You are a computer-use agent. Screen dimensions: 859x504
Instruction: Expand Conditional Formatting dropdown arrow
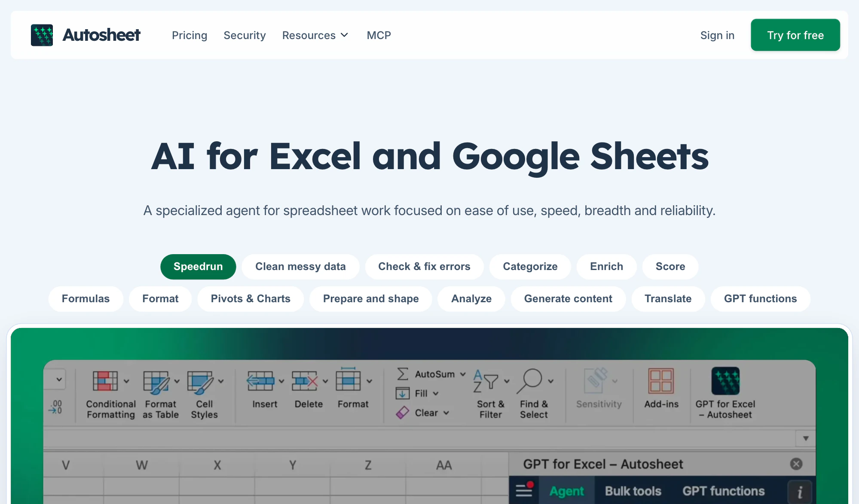pyautogui.click(x=126, y=381)
